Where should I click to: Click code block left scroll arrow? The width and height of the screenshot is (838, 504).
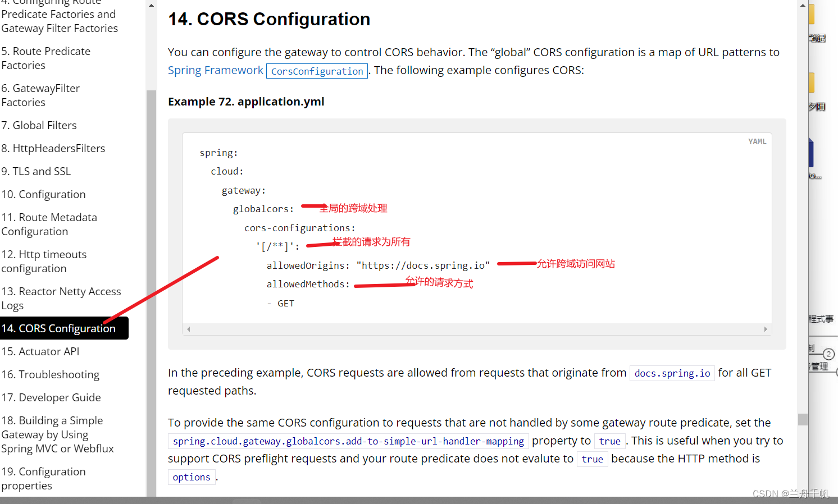click(x=189, y=329)
